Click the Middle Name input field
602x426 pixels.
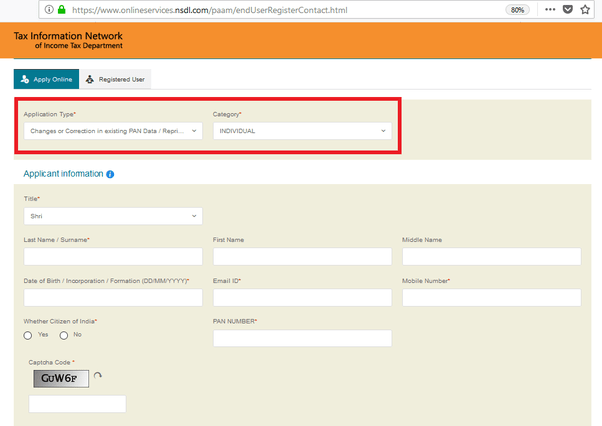[491, 256]
